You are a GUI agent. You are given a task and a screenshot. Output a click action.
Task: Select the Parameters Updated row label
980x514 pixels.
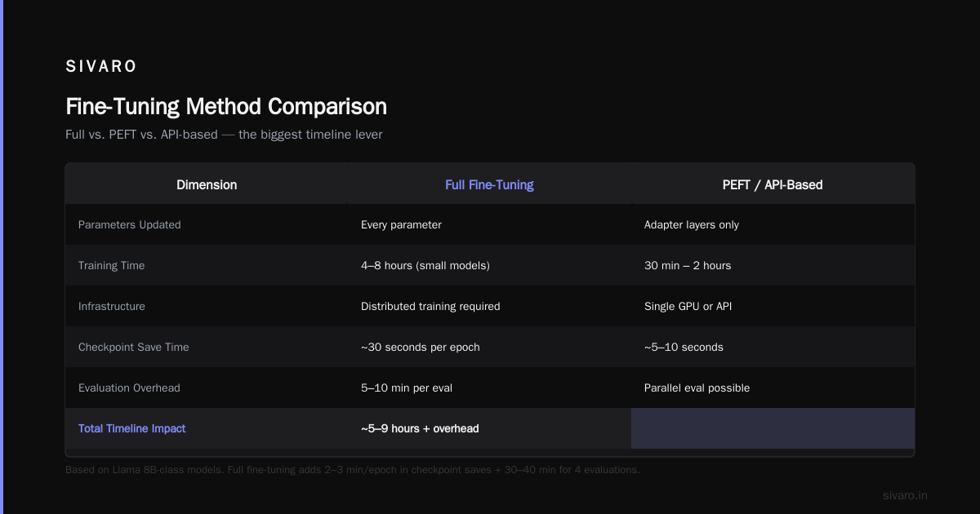(130, 224)
